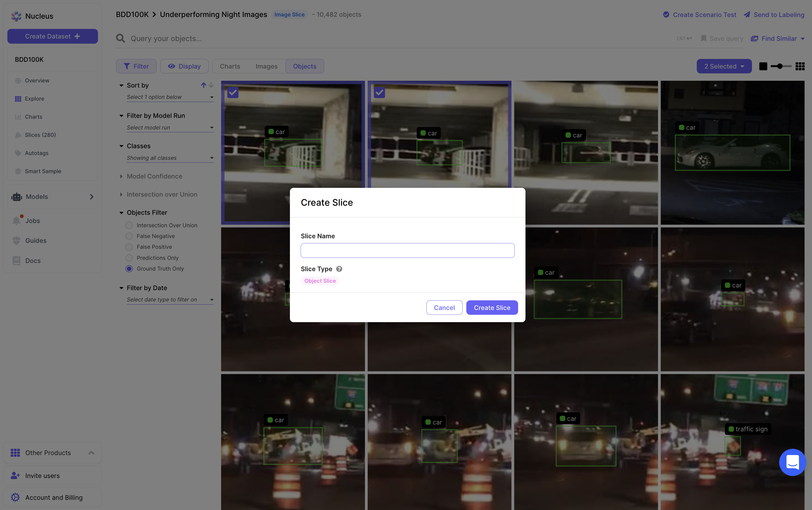Uncheck the first selected car thumbnail checkbox

233,92
